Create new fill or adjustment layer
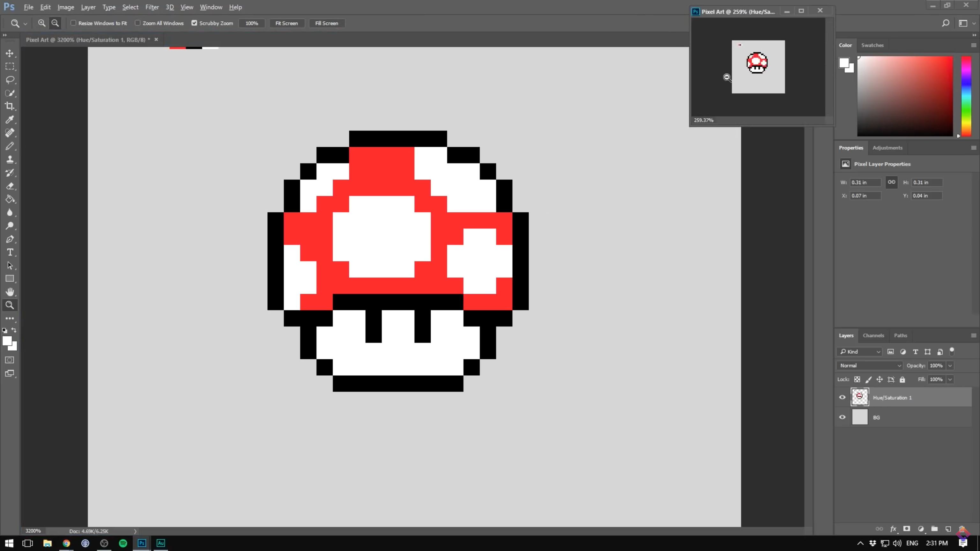The image size is (980, 551). pyautogui.click(x=921, y=529)
